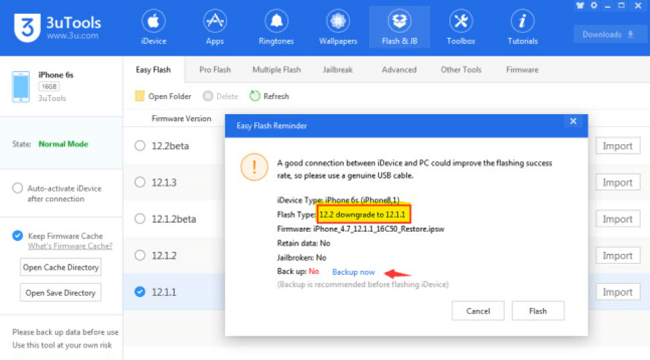Close the Easy Flash Reminder dialog

573,121
